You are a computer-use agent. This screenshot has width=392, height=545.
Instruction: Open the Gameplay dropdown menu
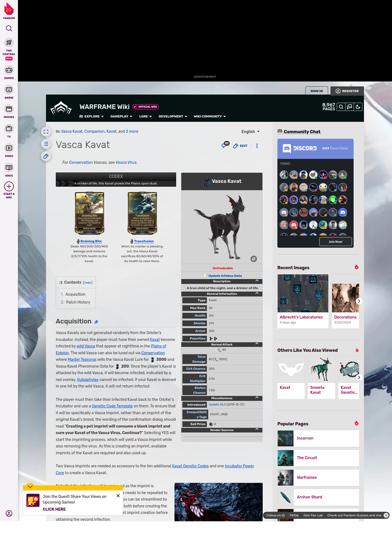coord(121,116)
